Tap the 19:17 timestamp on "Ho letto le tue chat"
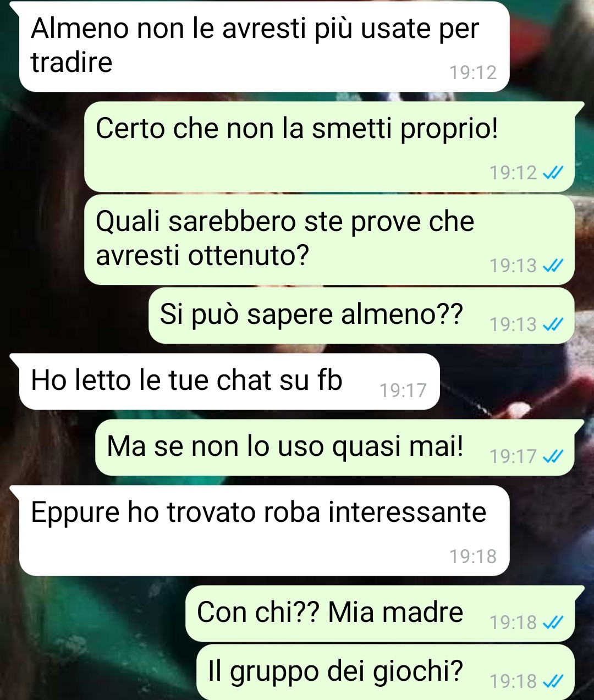This screenshot has height=700, width=594. pyautogui.click(x=403, y=390)
